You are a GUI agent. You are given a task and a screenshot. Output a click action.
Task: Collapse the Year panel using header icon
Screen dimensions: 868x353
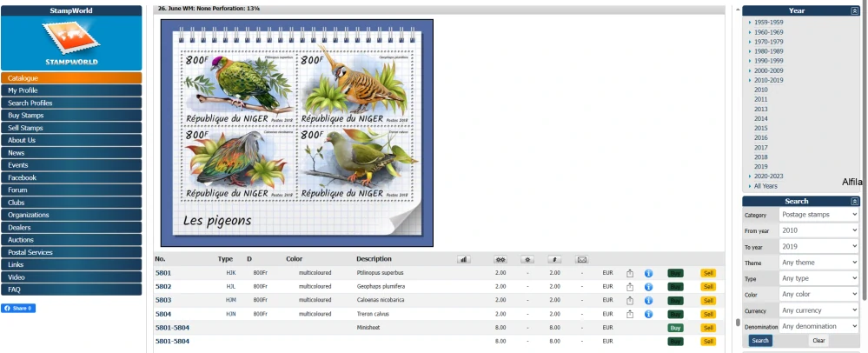pos(854,10)
